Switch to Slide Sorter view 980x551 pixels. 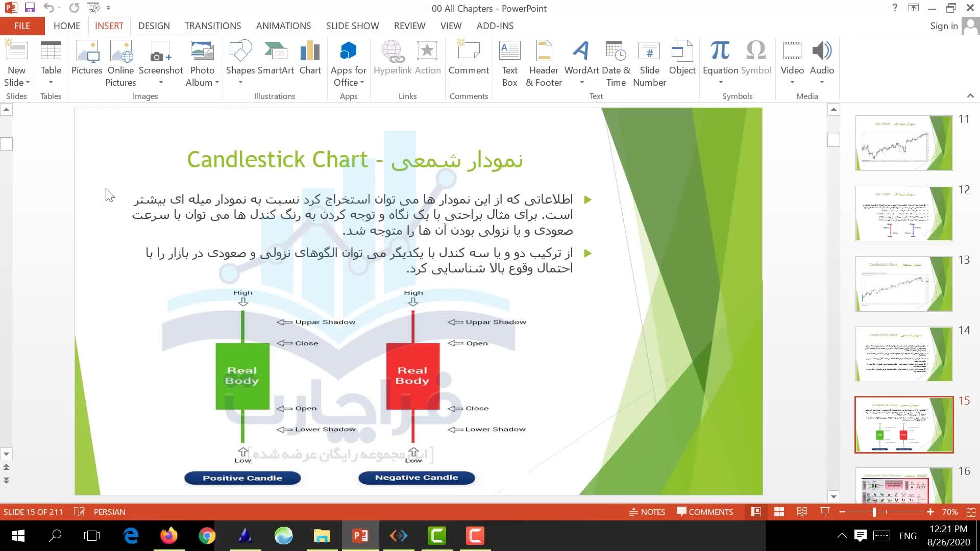point(779,512)
